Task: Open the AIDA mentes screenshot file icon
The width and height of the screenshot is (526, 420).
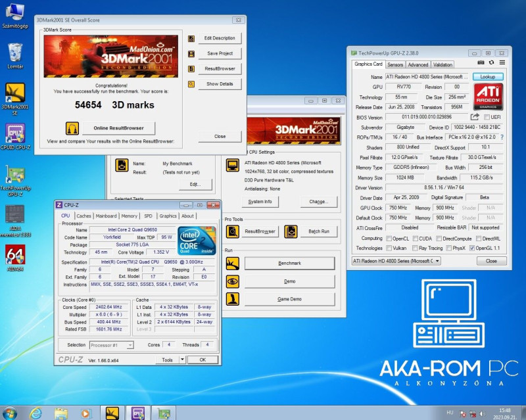Action: coord(14,221)
